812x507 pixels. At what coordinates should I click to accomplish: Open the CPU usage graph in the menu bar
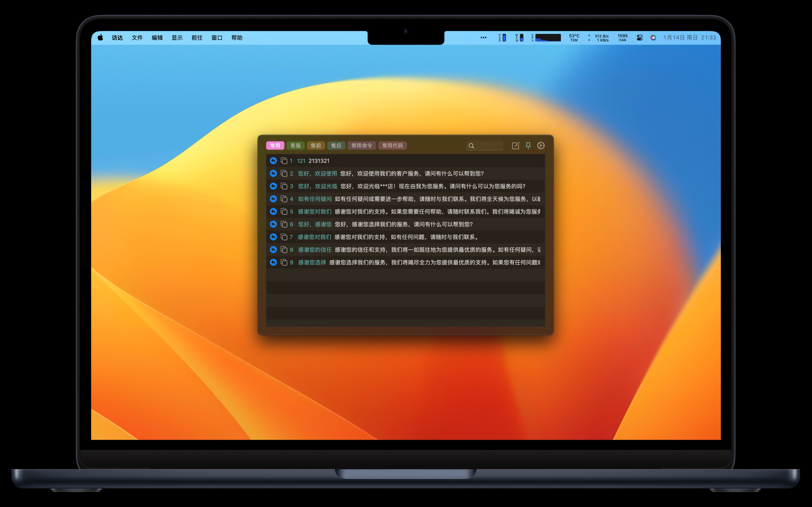point(548,37)
